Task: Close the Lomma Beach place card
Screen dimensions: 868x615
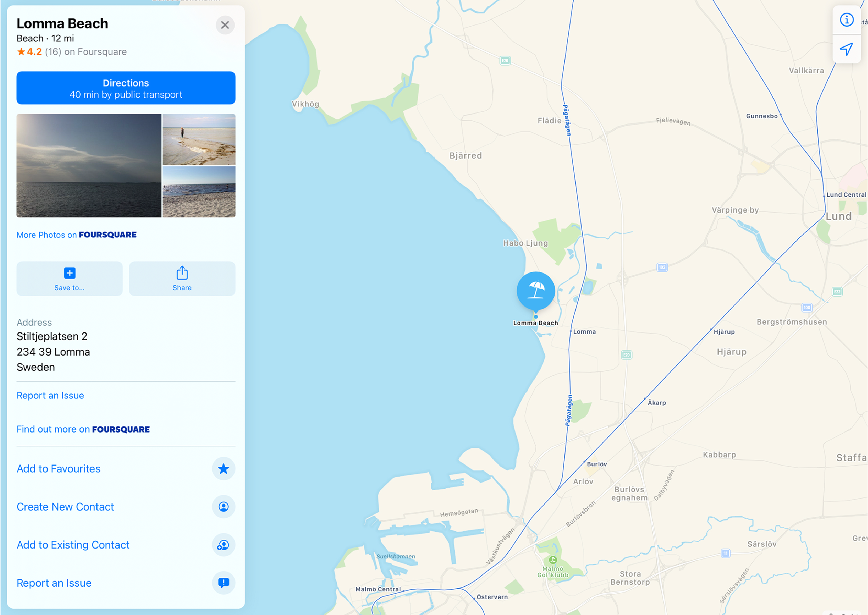Action: (225, 25)
